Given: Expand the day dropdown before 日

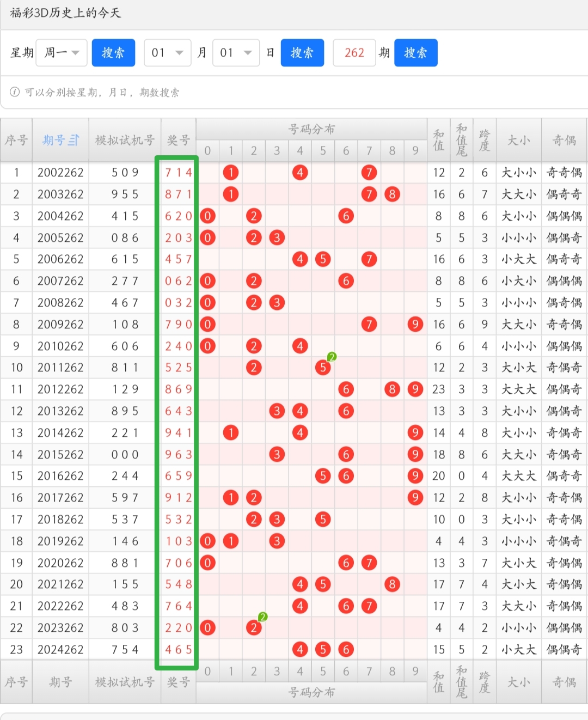Looking at the screenshot, I should [235, 53].
